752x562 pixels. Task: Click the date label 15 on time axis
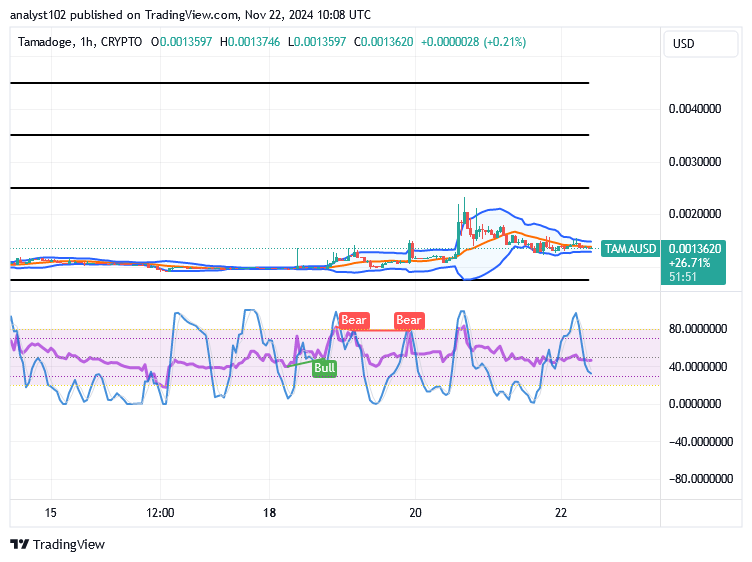[x=50, y=513]
